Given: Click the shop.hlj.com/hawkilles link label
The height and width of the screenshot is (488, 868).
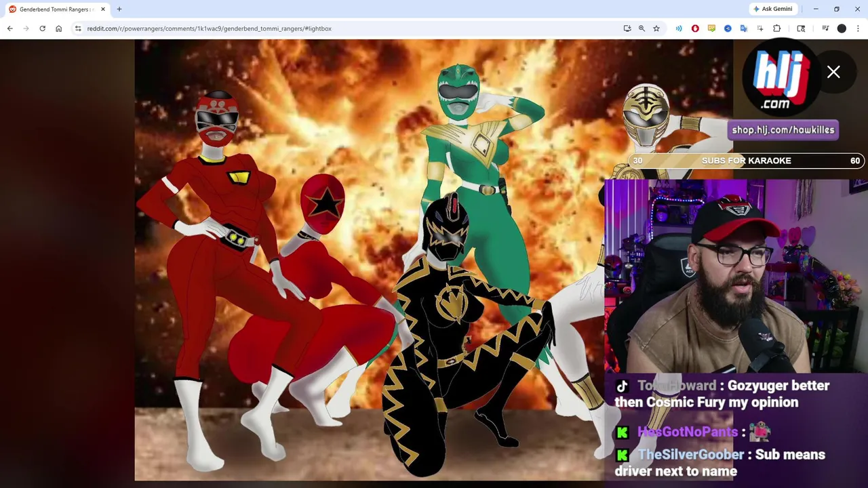Looking at the screenshot, I should tap(783, 130).
